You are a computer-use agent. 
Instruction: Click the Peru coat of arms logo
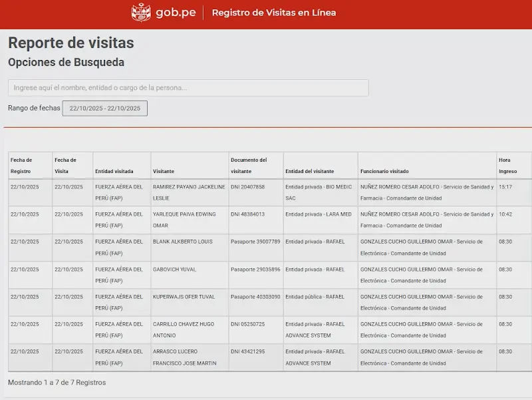click(x=141, y=13)
